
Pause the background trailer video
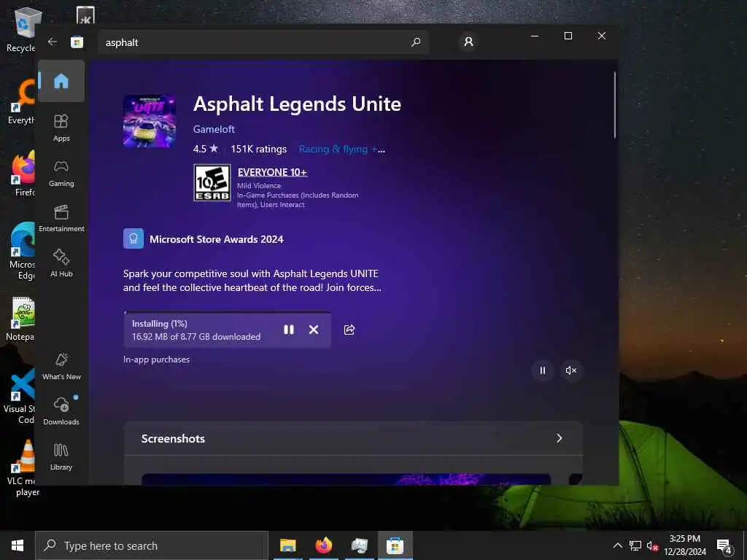pyautogui.click(x=543, y=370)
